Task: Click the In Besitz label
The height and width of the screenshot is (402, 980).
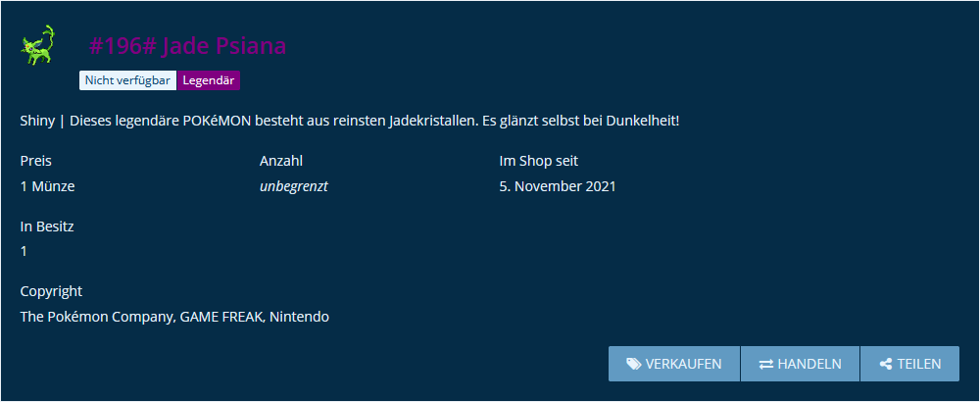Action: click(x=47, y=226)
